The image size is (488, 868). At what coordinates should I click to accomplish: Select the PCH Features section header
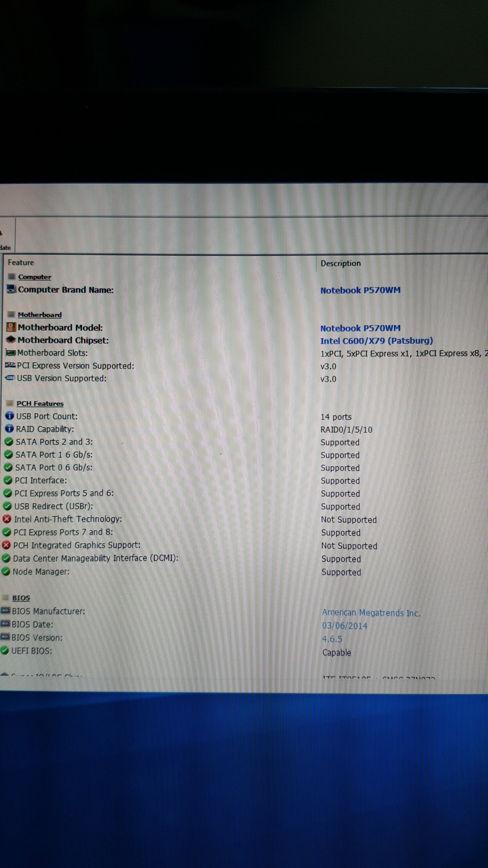click(40, 403)
